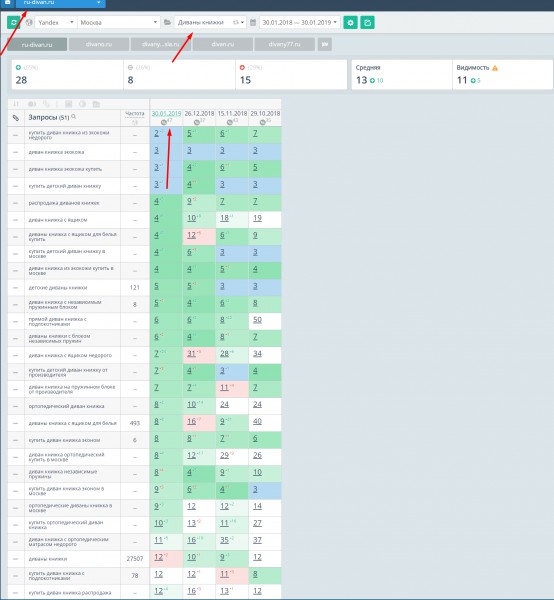Click frequency 27507 for диваны книжки

(135, 559)
